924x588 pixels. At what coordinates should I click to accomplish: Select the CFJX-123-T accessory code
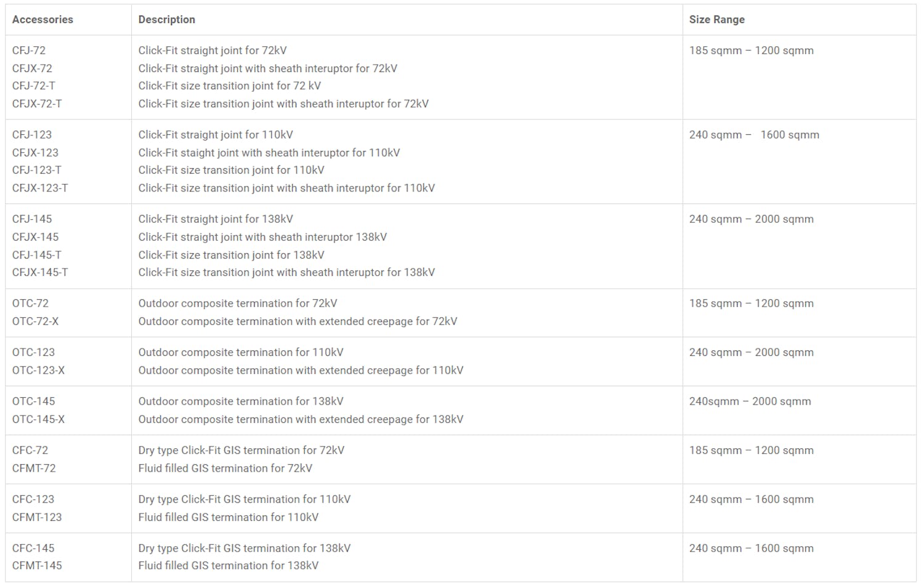click(x=40, y=188)
